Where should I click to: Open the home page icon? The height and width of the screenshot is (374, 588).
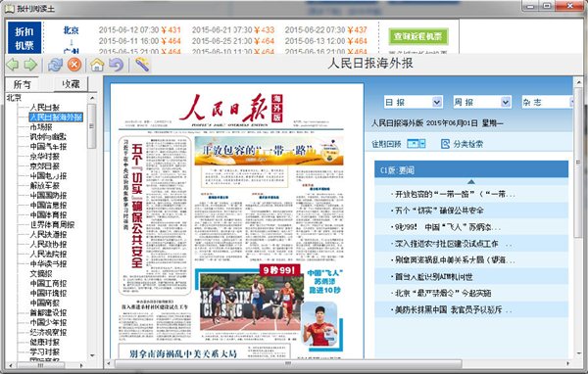(97, 65)
